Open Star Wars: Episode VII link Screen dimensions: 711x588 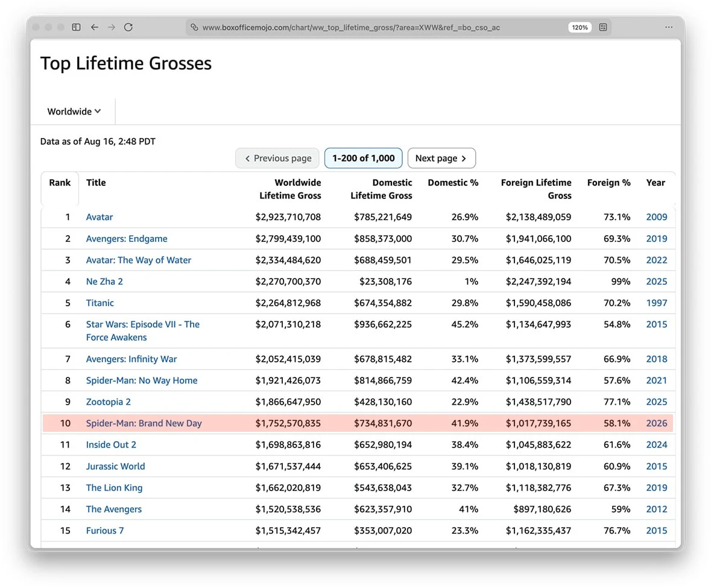tap(143, 331)
